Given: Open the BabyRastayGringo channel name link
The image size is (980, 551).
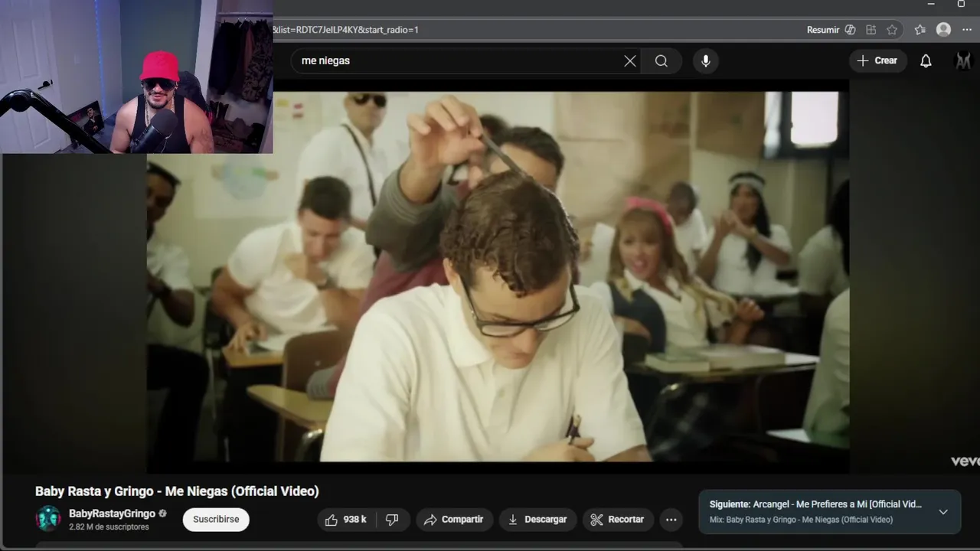Looking at the screenshot, I should click(x=112, y=514).
